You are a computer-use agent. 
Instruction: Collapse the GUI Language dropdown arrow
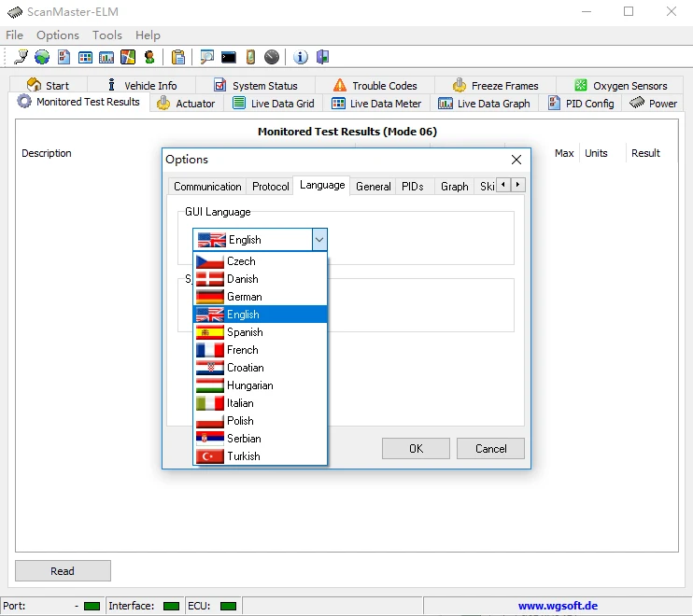click(319, 240)
